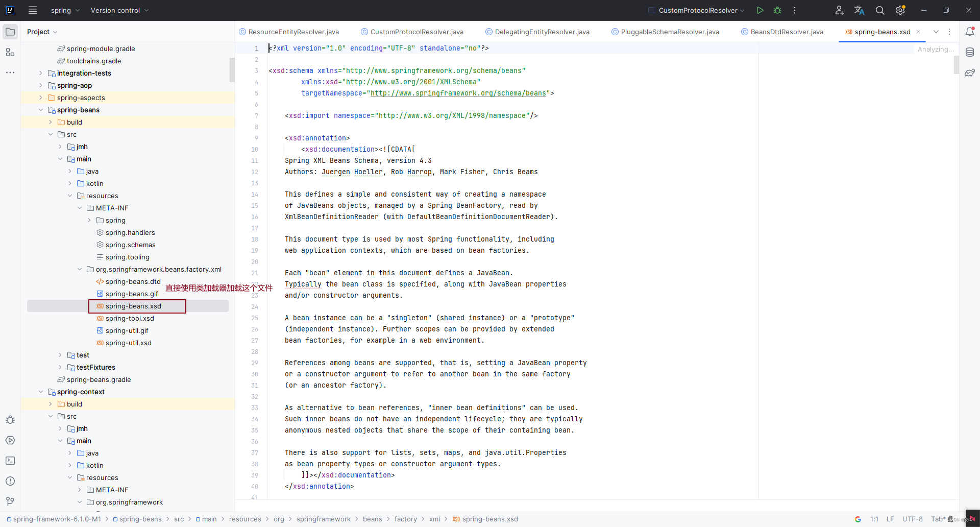
Task: Collapse the spring-beans module
Action: [x=41, y=110]
